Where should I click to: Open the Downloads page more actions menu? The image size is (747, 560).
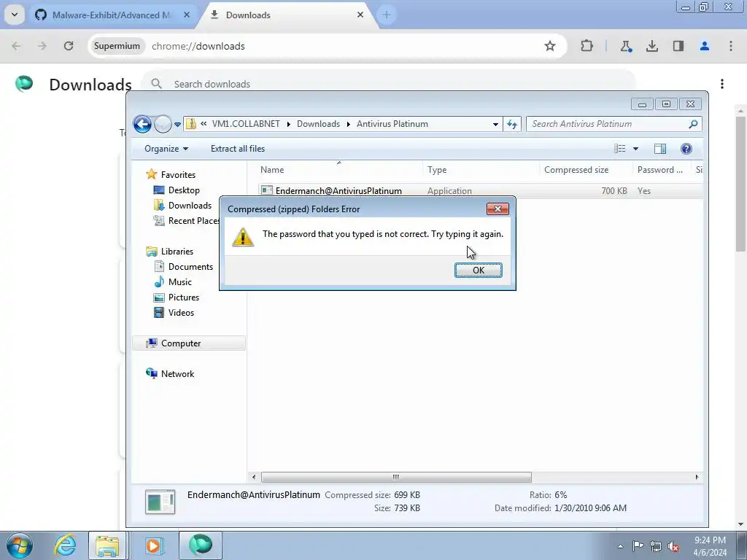click(722, 84)
